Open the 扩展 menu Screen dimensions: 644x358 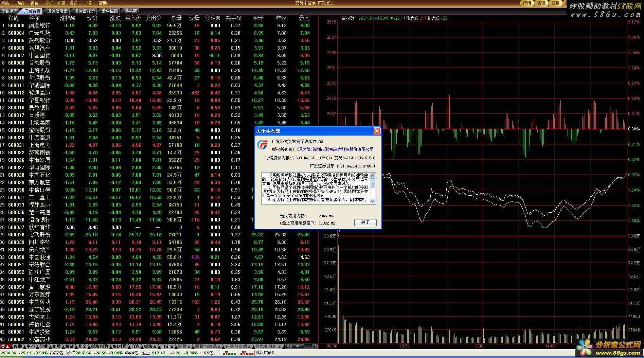[x=61, y=3]
